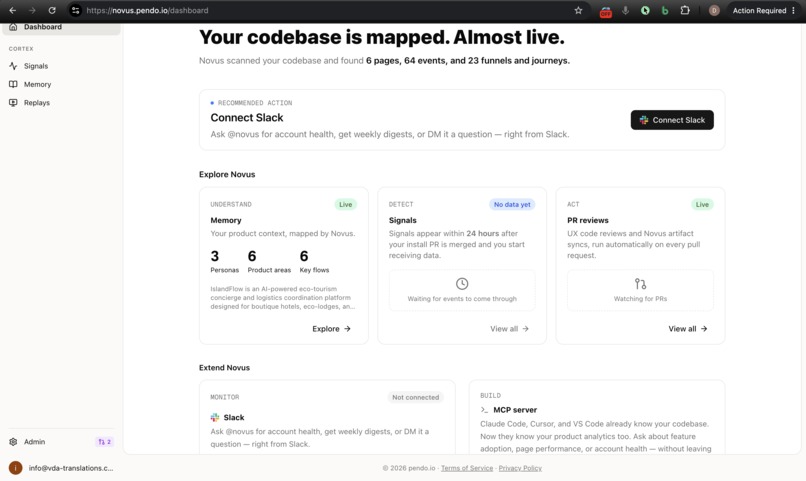Click the Live badge on Memory card
Screen dimensions: 806x481
345,205
